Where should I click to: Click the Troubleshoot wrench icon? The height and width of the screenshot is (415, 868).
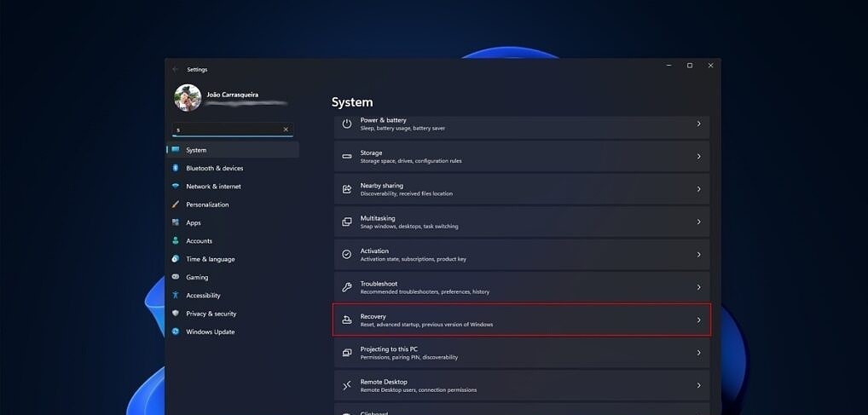pyautogui.click(x=347, y=287)
